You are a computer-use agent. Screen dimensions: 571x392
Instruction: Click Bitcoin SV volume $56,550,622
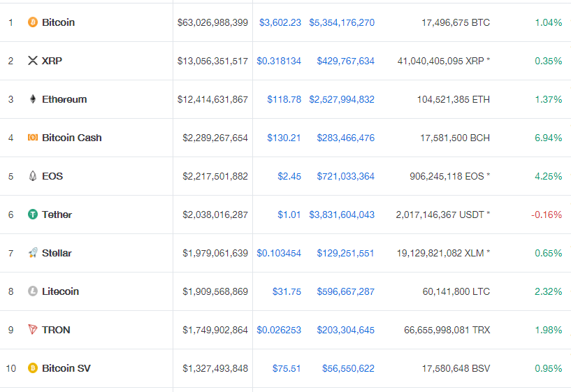click(348, 368)
